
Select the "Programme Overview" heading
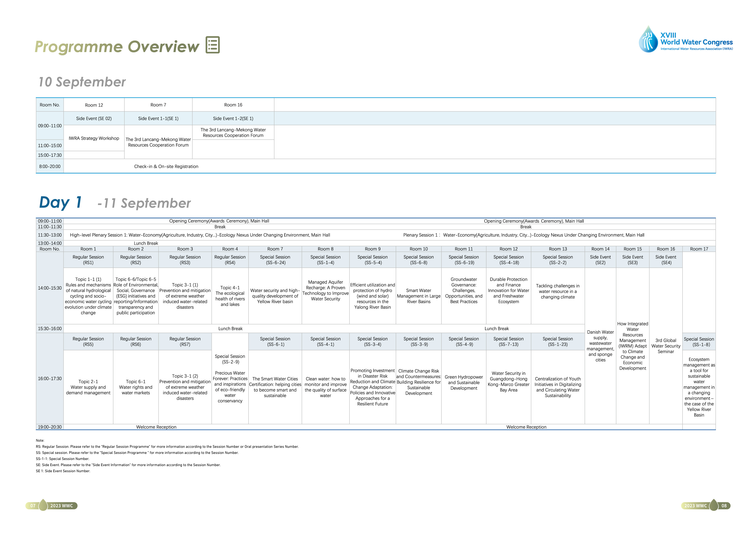point(117,46)
